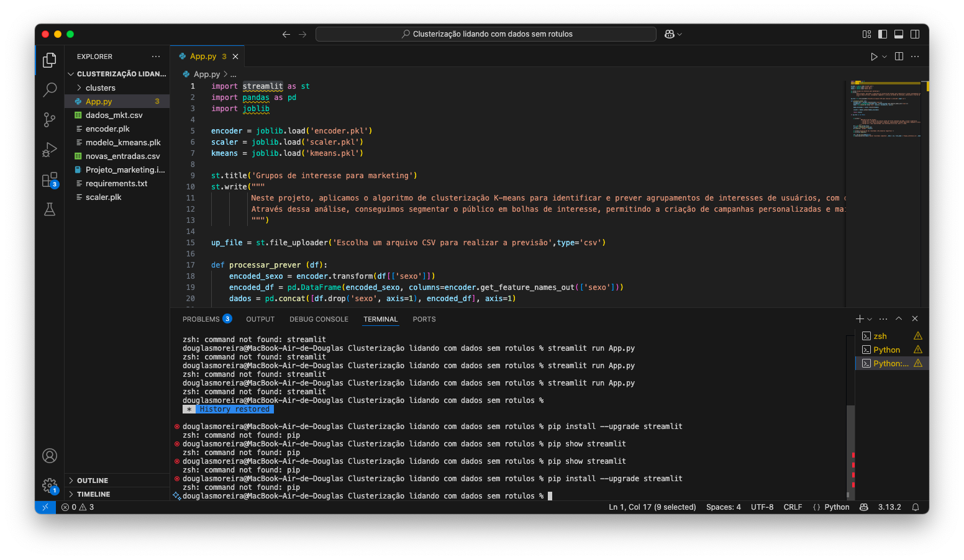Go forward with navigation arrow
964x560 pixels.
(302, 34)
